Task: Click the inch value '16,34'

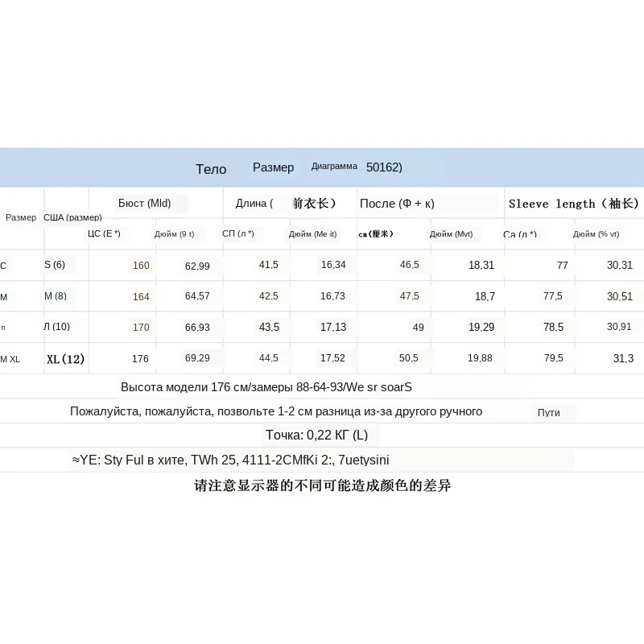Action: coord(333,265)
